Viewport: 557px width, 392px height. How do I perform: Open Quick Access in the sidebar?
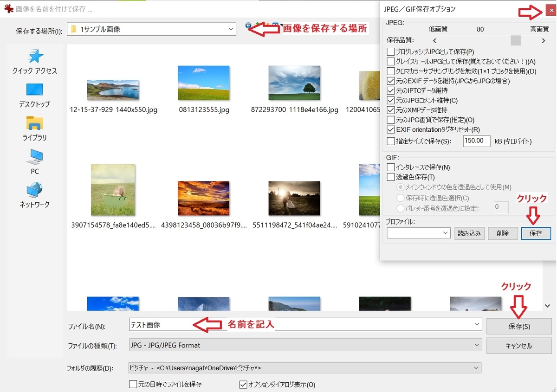[35, 62]
